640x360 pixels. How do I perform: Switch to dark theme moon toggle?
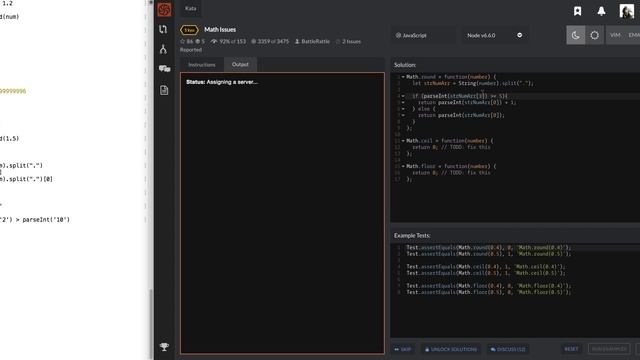(x=576, y=35)
